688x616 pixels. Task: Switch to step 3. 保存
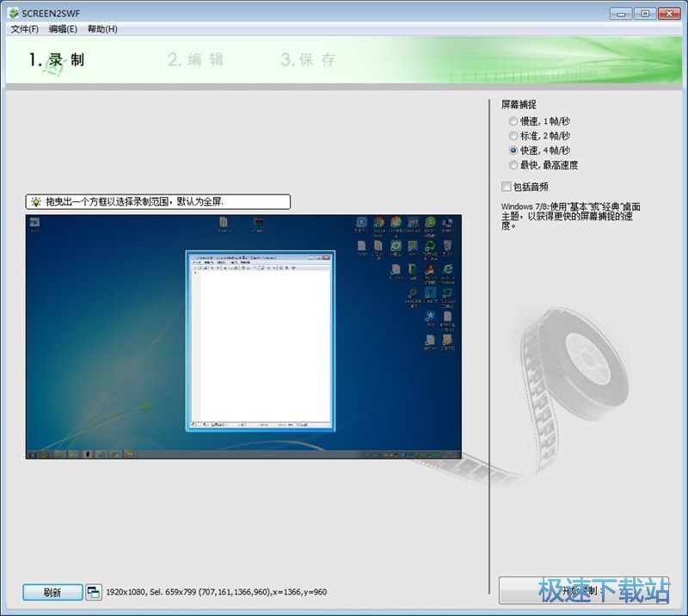click(x=308, y=59)
